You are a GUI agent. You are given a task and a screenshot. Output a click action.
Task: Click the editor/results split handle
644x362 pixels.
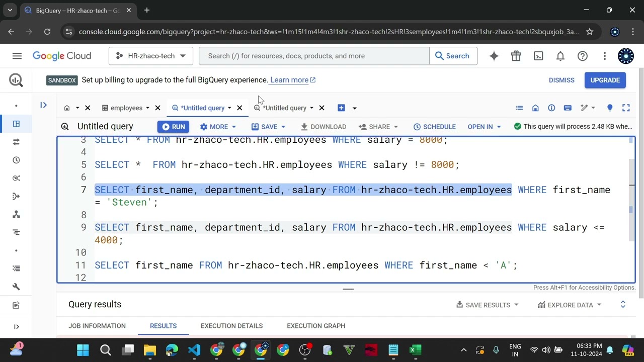(x=348, y=289)
